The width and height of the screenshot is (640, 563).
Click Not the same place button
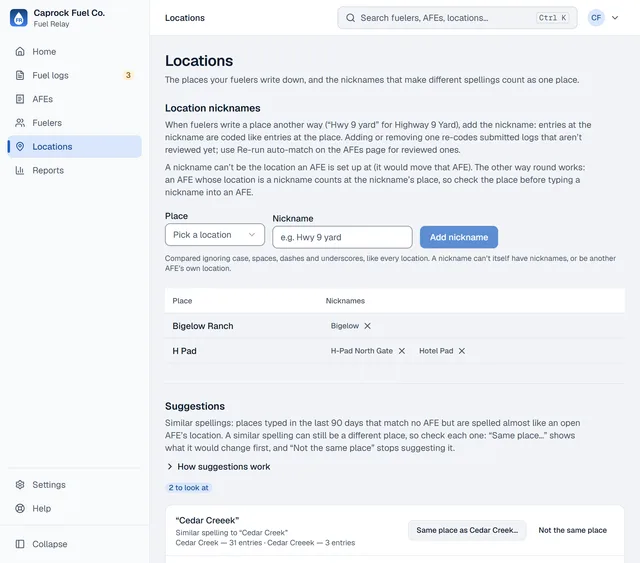click(x=572, y=530)
